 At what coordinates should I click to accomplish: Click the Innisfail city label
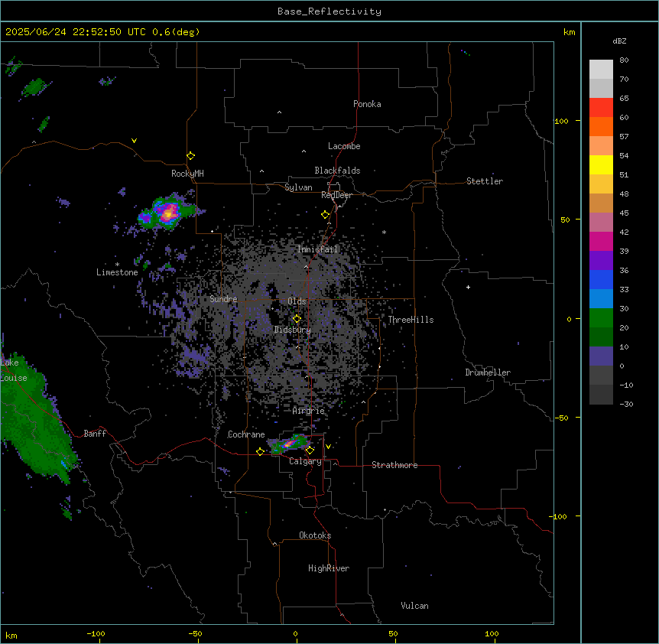coord(317,249)
